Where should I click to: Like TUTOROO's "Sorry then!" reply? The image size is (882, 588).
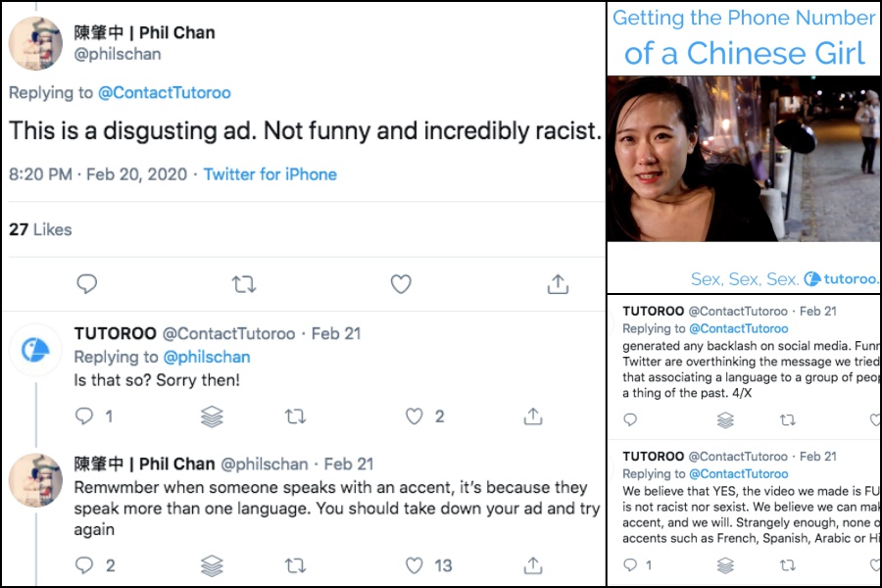tap(414, 416)
